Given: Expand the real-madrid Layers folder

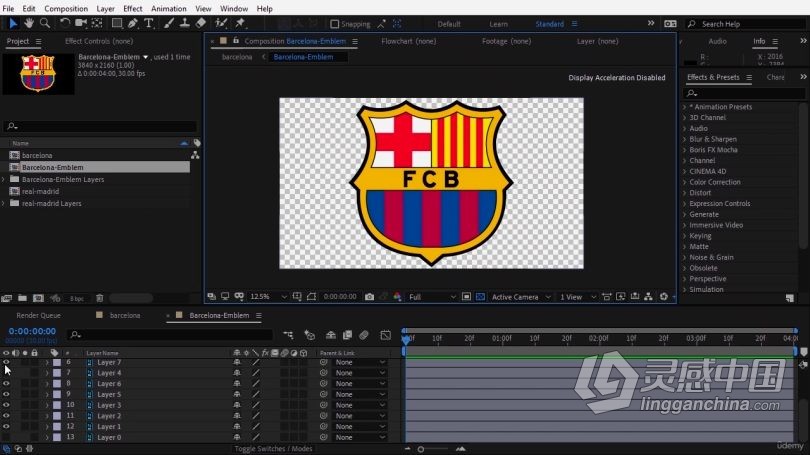Looking at the screenshot, I should 4,203.
